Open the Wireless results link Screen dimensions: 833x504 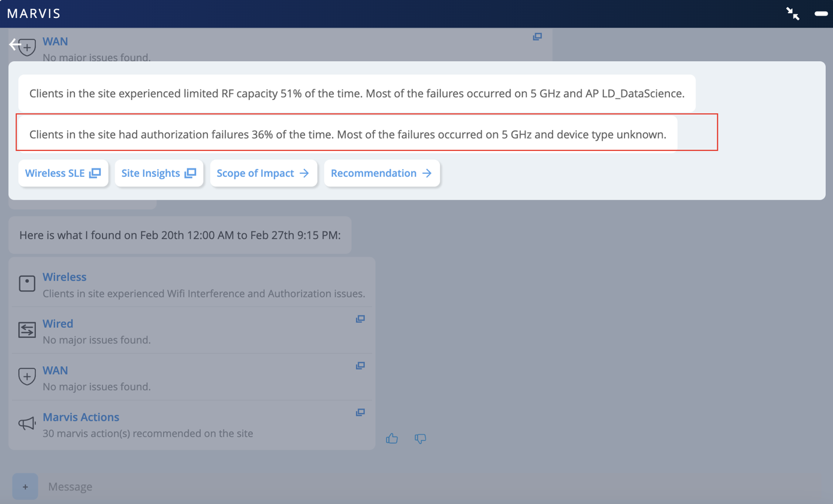coord(64,277)
